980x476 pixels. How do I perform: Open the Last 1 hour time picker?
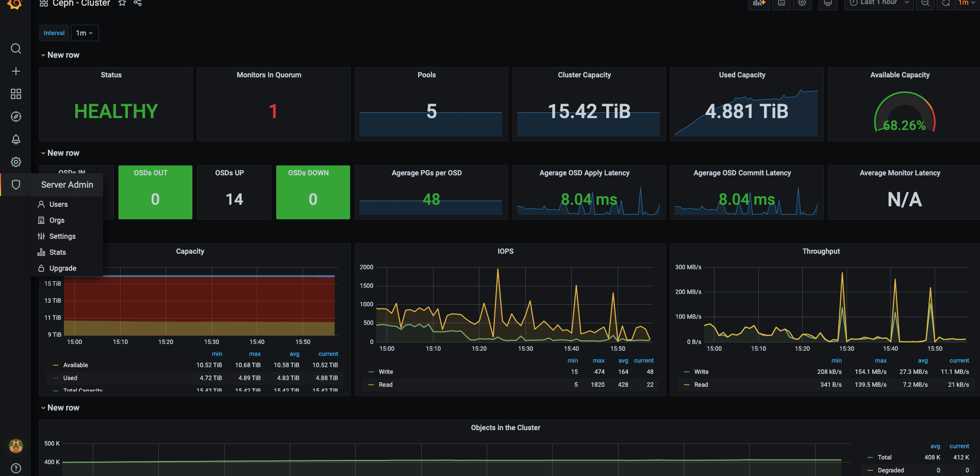879,3
